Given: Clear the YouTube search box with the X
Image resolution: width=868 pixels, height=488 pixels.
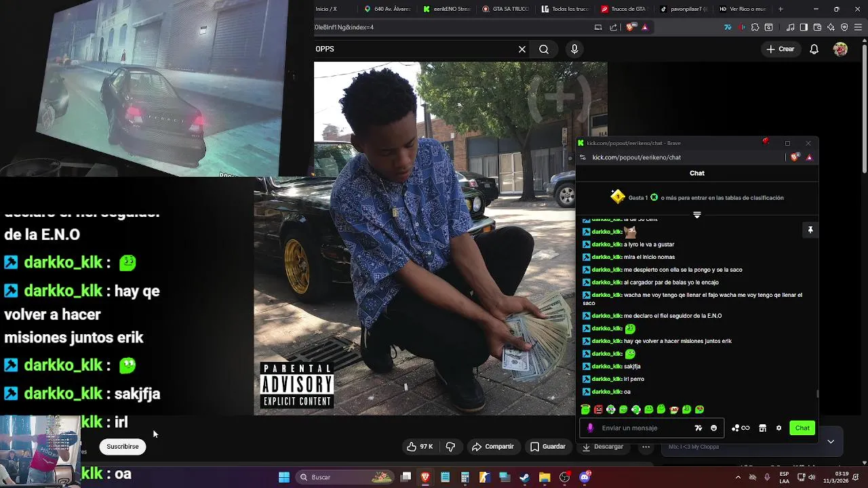Looking at the screenshot, I should pos(522,49).
